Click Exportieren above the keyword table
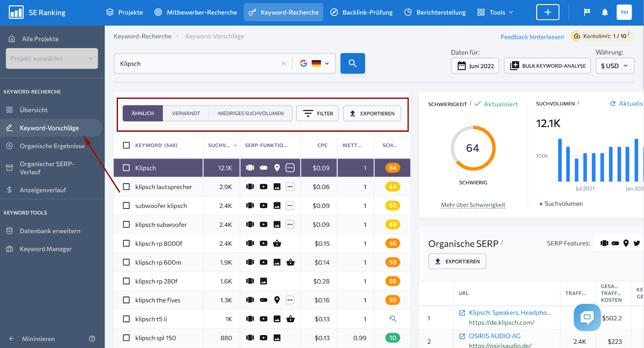Screen dimensions: 644x348 [x=372, y=113]
